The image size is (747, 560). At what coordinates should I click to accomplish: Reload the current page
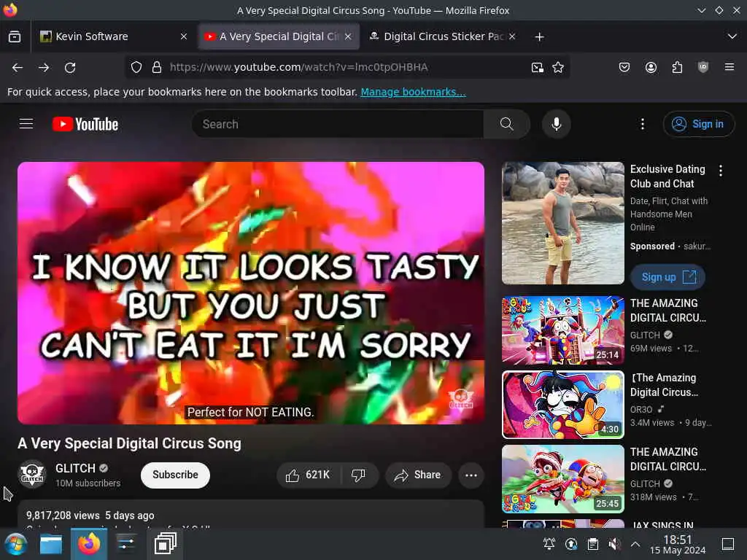point(70,68)
